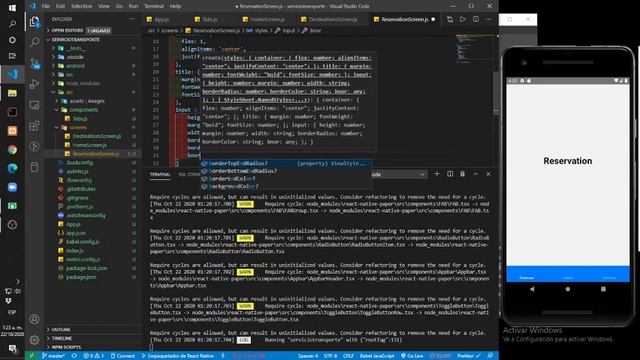640x360 pixels.
Task: Open Explorer more actions ellipsis
Action: pos(131,19)
